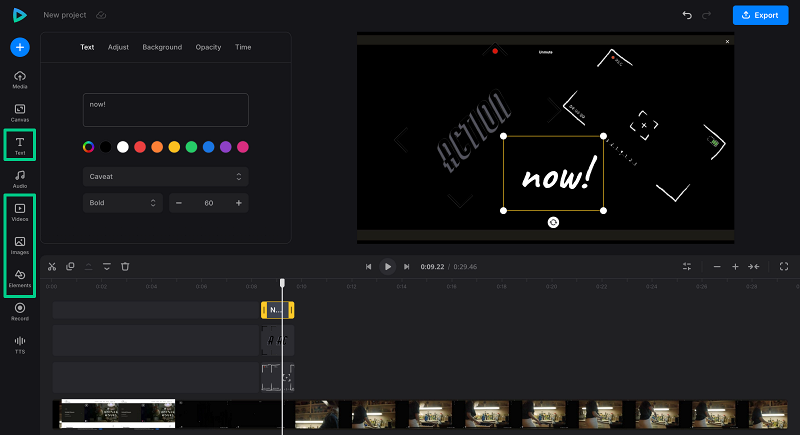This screenshot has height=435, width=800.
Task: Open the Canvas settings in sidebar
Action: point(19,111)
